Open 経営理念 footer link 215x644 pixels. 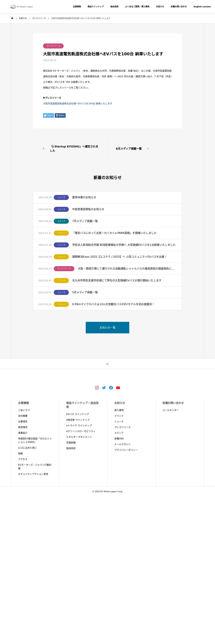click(23, 427)
